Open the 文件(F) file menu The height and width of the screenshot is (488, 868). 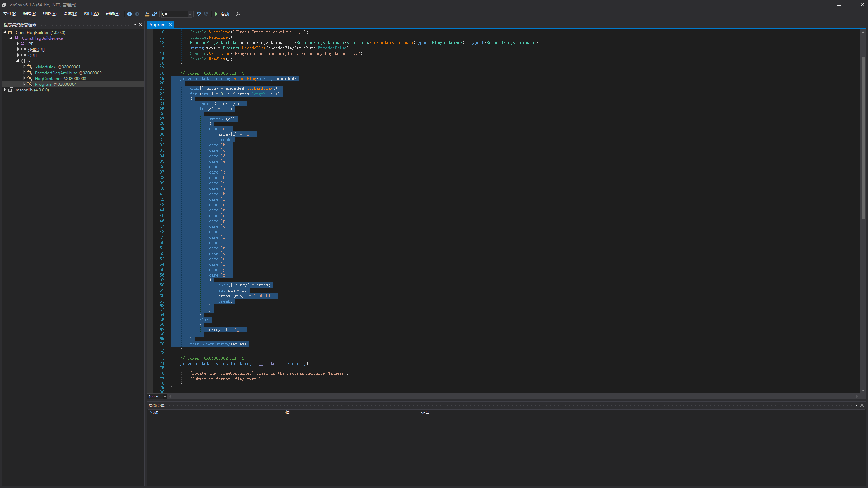pos(9,14)
